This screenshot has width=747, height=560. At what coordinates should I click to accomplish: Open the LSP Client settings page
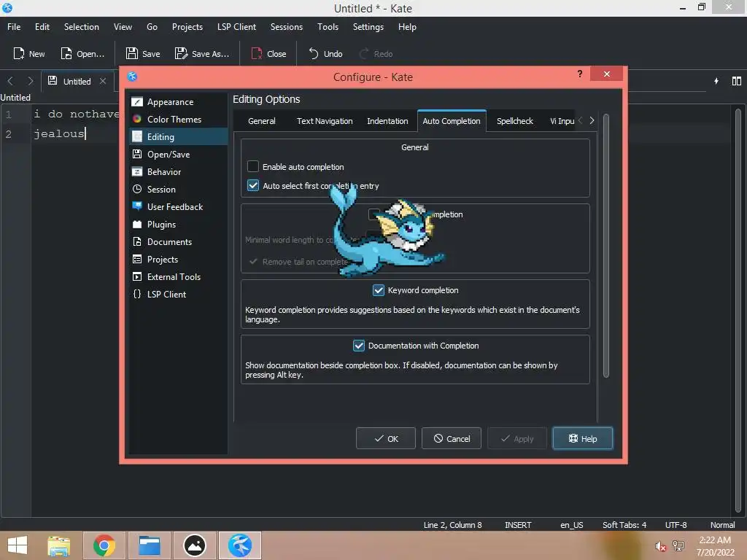[x=178, y=295]
